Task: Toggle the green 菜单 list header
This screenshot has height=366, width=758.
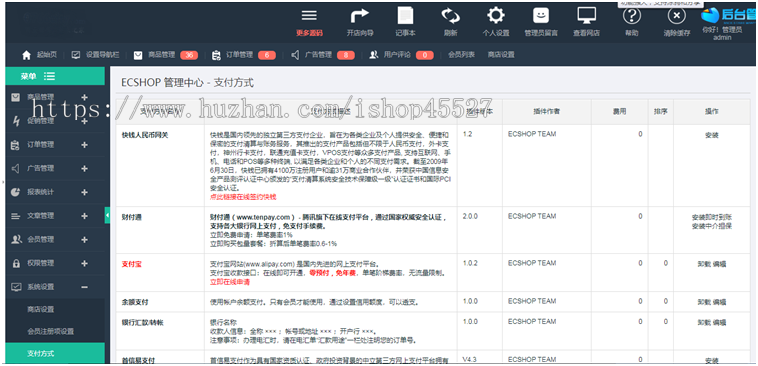Action: (x=55, y=76)
